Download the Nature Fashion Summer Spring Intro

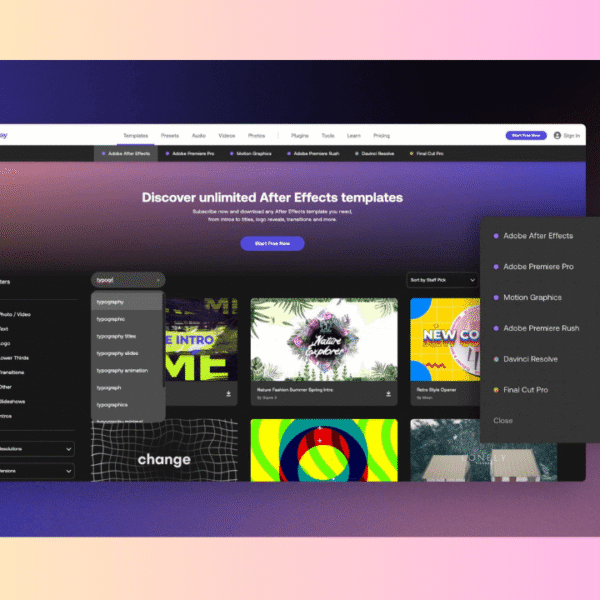pyautogui.click(x=388, y=394)
